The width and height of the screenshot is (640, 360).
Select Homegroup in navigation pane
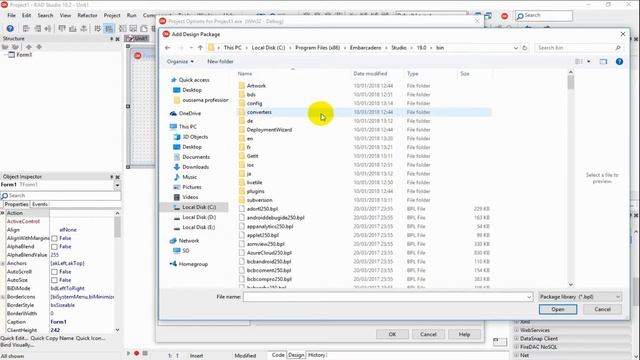pos(193,264)
